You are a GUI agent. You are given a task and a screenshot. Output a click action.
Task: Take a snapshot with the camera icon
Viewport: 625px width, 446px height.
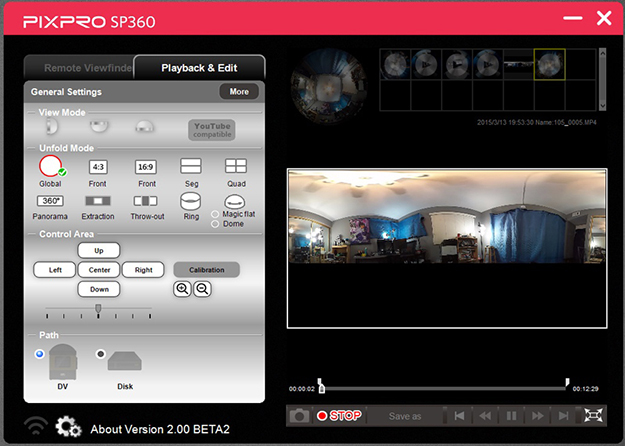(299, 416)
